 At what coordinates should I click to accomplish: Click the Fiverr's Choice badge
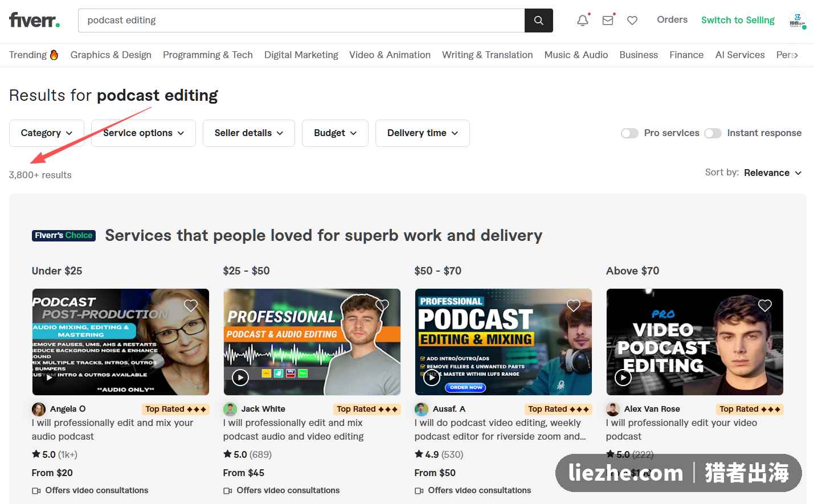point(64,235)
